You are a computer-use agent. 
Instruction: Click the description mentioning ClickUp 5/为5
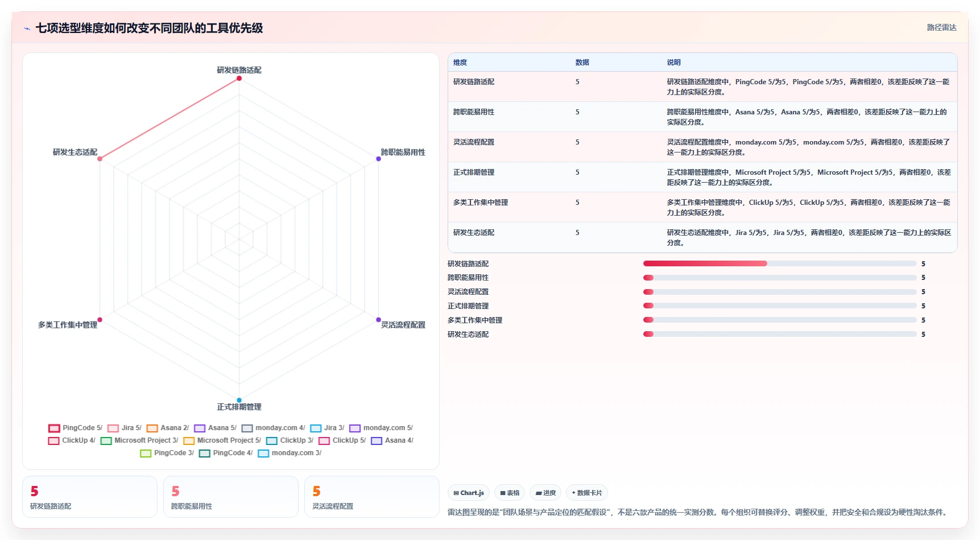(x=809, y=208)
